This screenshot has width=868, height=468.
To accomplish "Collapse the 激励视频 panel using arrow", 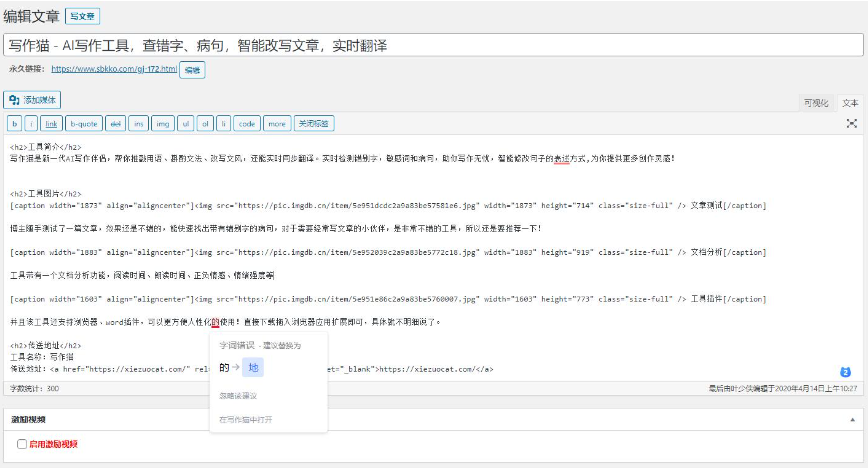I will click(x=851, y=420).
